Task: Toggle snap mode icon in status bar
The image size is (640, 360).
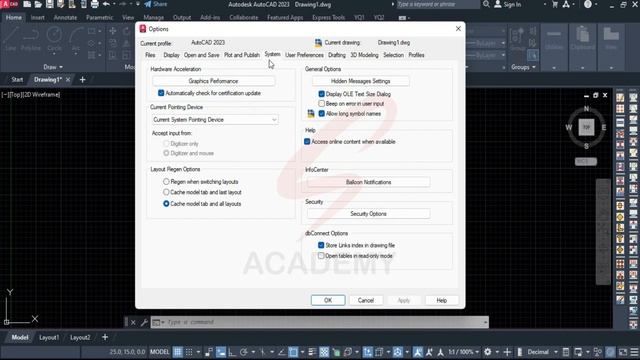Action: [x=189, y=352]
